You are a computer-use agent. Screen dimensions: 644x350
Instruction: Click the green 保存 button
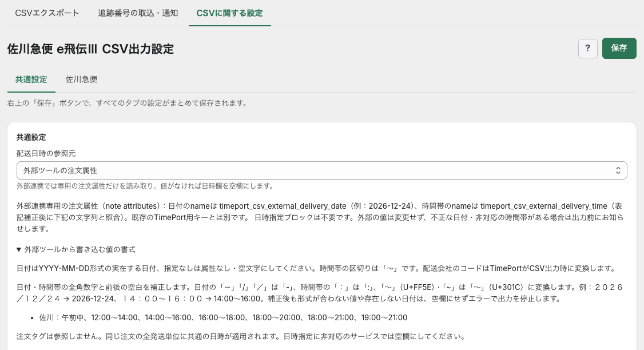point(619,49)
